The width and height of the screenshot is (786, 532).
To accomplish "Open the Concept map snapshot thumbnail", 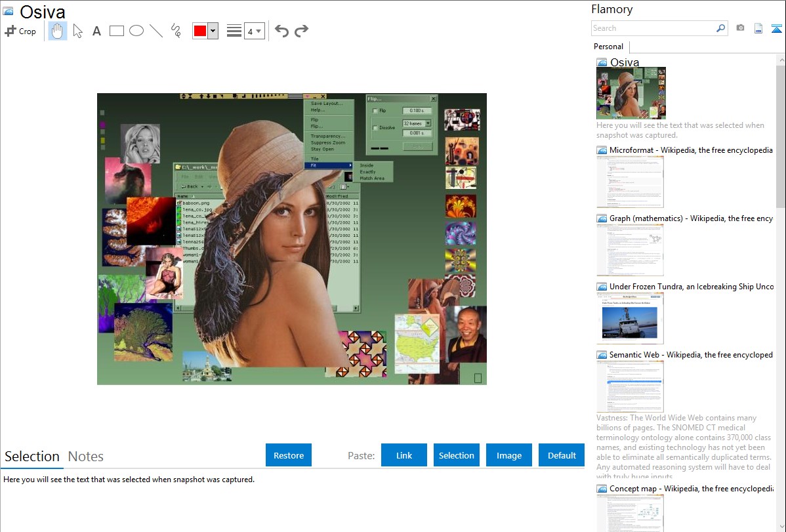I will click(630, 513).
